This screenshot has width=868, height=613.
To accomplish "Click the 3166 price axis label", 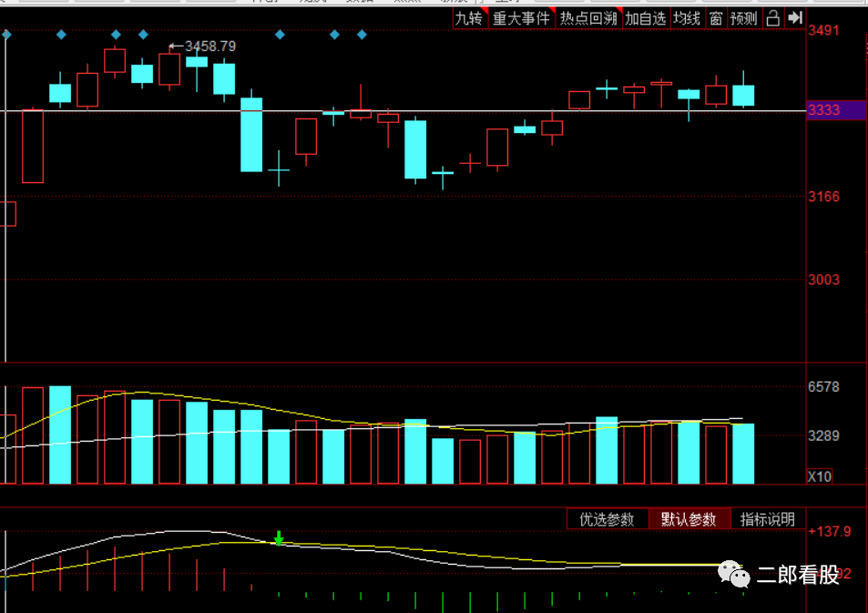I will 823,197.
